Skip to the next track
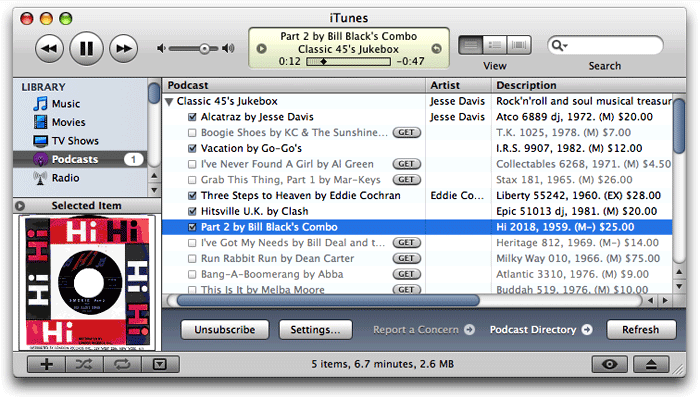Viewport: 700px width, 399px height. pos(124,49)
